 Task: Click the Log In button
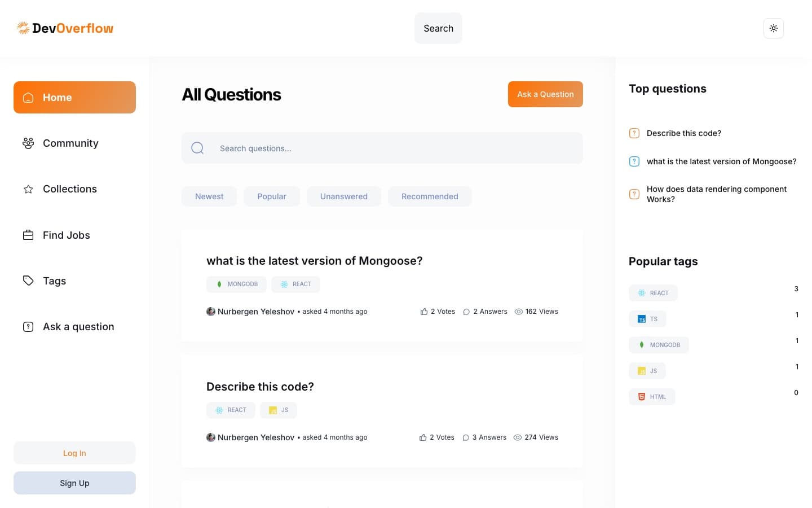coord(74,453)
